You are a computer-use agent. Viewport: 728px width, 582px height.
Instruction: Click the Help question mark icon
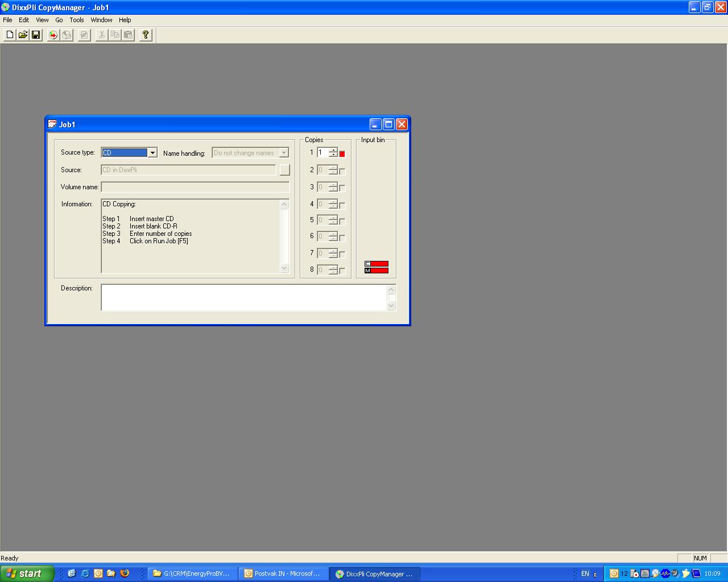[146, 35]
